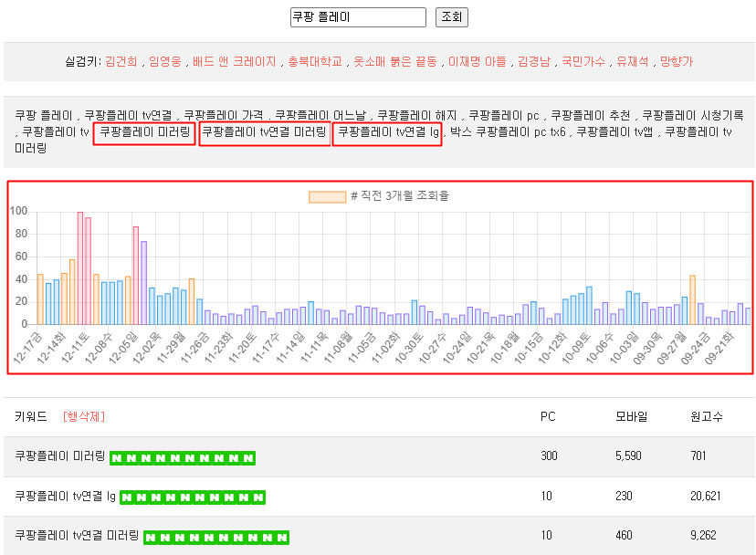
Task: Click the PC column header
Action: click(548, 416)
